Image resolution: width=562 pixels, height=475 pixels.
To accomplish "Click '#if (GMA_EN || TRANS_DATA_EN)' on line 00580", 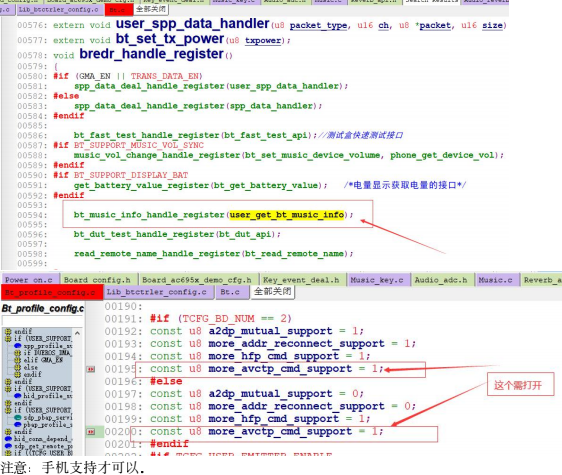I will (128, 76).
